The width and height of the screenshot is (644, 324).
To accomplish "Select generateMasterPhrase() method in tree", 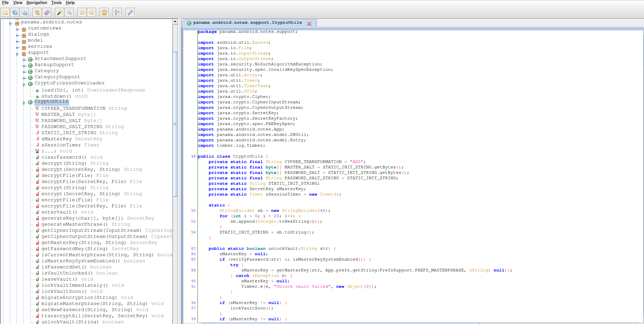I will (72, 224).
